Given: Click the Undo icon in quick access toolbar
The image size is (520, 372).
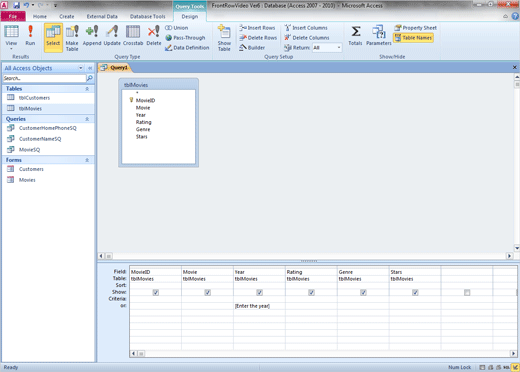Looking at the screenshot, I should pos(26,5).
